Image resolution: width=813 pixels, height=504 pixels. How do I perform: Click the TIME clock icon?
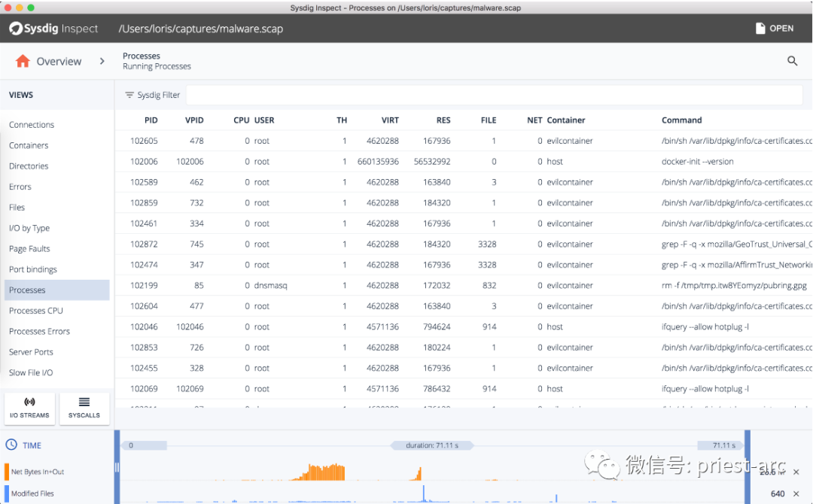coord(11,445)
